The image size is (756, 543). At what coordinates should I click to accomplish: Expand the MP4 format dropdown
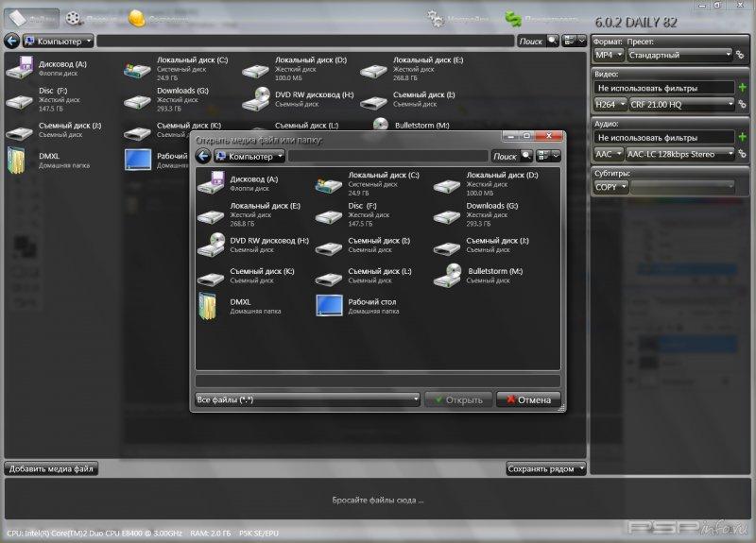(x=609, y=55)
